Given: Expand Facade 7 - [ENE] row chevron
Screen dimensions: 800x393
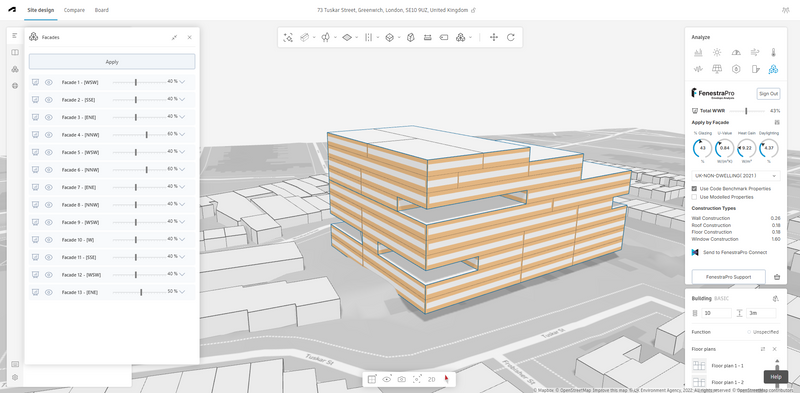Looking at the screenshot, I should [x=182, y=187].
